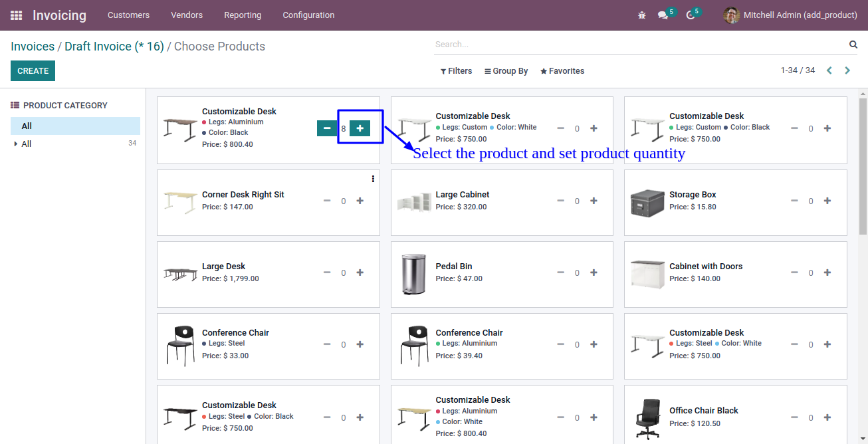Select highlighted All product category

[75, 126]
